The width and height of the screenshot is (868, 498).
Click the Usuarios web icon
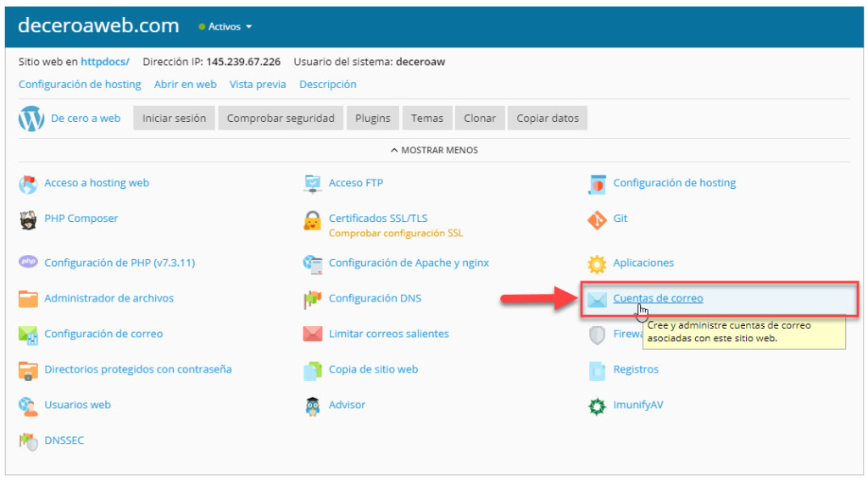pos(28,407)
